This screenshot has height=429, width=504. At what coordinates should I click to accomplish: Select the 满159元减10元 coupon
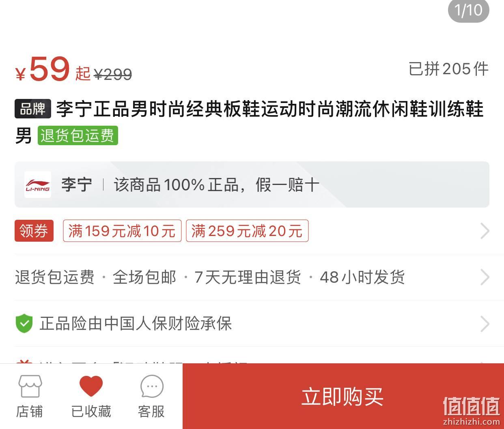click(122, 231)
